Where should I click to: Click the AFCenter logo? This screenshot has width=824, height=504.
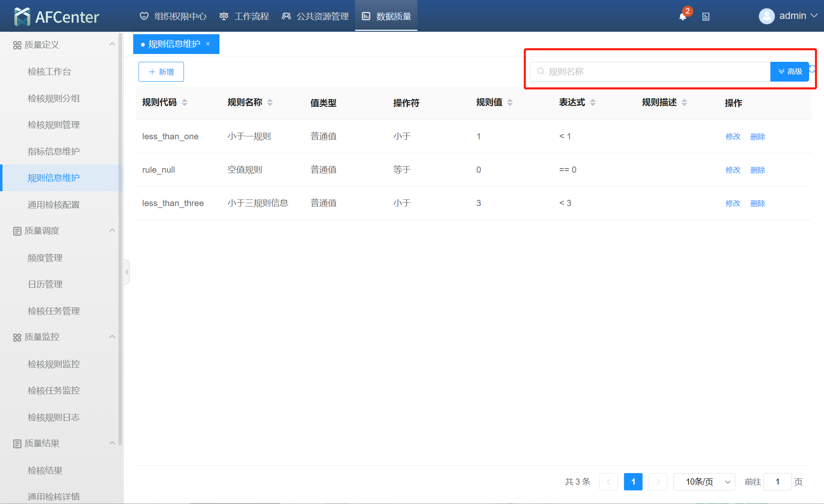tap(57, 17)
